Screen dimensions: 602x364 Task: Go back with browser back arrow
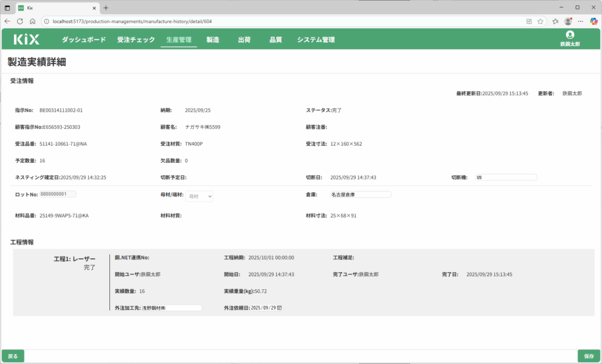pos(7,21)
